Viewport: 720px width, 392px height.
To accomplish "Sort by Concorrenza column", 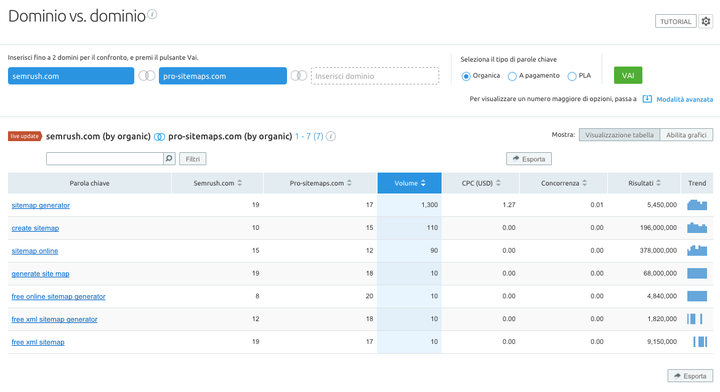I will click(x=563, y=183).
